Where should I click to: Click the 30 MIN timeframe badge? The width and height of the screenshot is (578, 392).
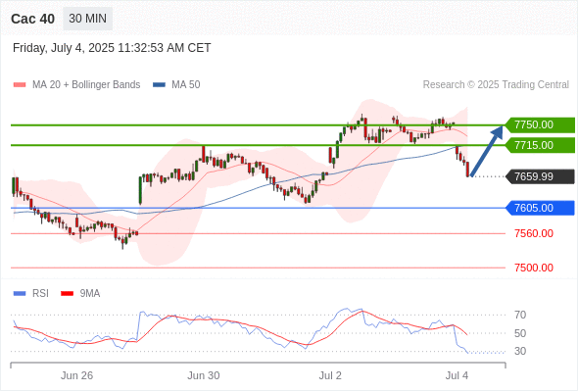coord(88,19)
